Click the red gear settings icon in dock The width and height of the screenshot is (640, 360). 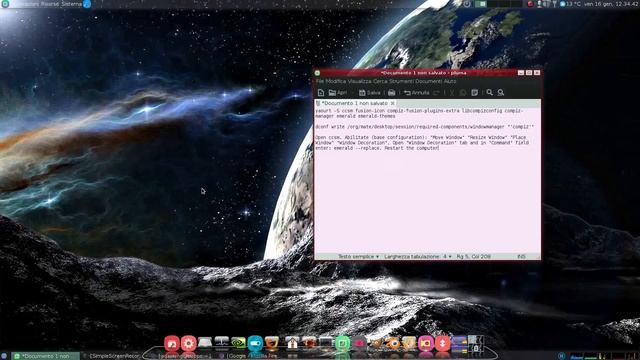[x=189, y=343]
